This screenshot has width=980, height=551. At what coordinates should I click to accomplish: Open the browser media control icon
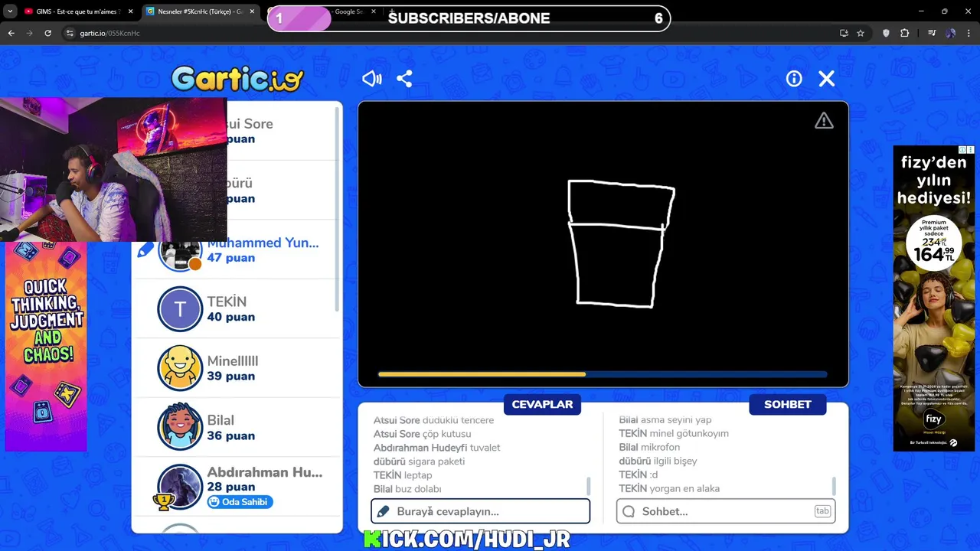932,33
